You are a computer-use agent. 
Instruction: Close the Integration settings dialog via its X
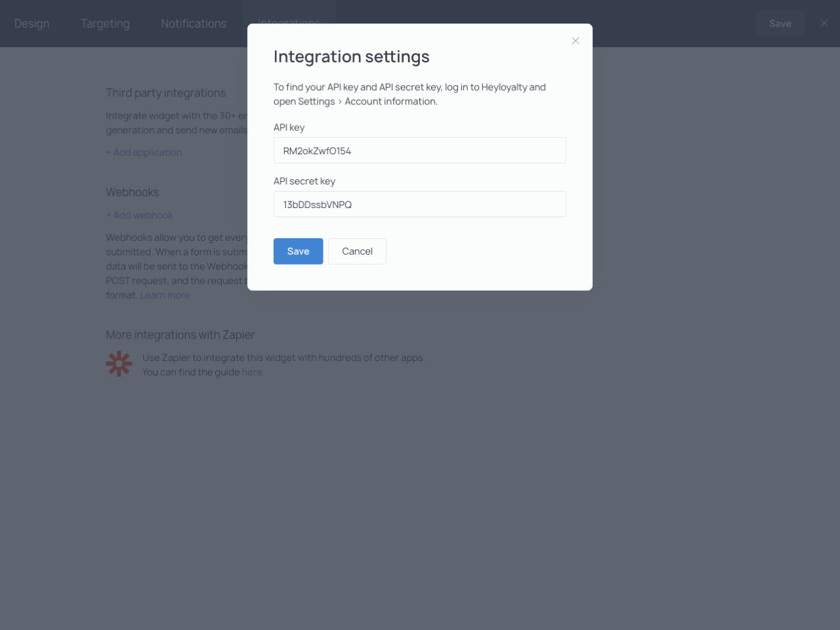click(576, 41)
